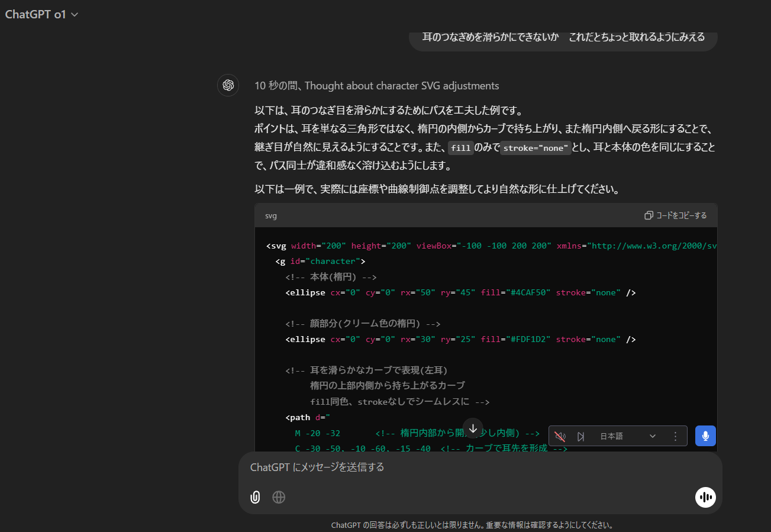Image resolution: width=771 pixels, height=532 pixels.
Task: Expand the "Thought about character SVG adjustments" summary
Action: (x=376, y=86)
